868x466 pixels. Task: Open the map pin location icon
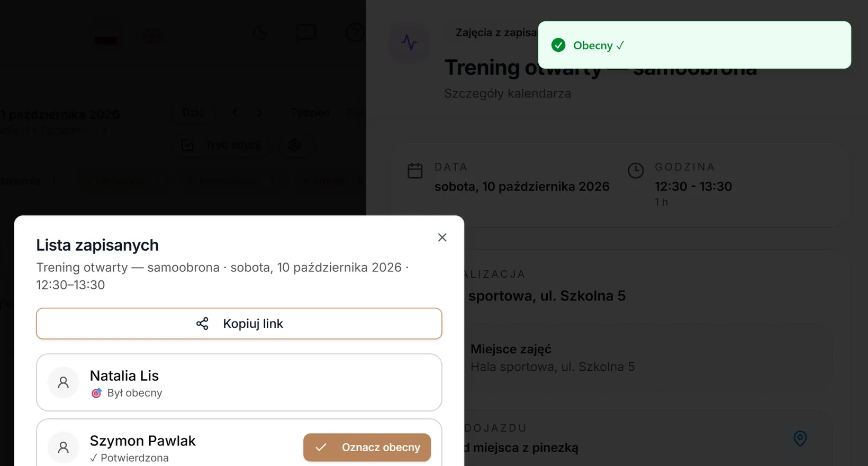coord(800,438)
